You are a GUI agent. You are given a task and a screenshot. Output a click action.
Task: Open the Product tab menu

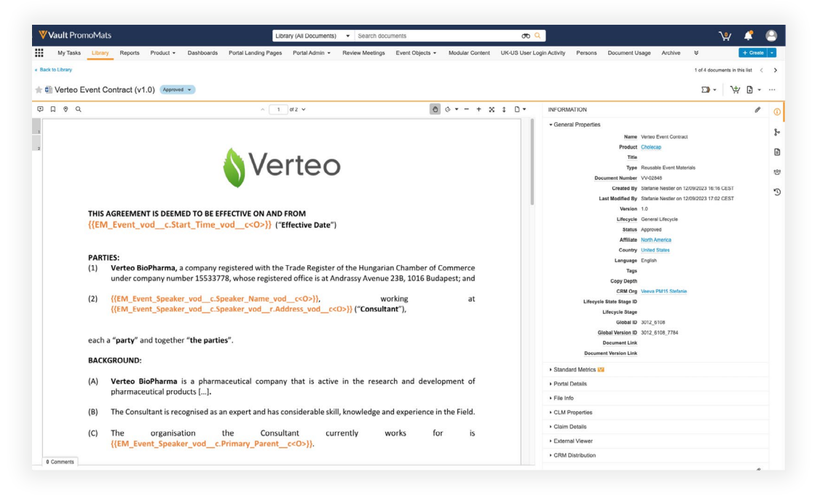162,53
